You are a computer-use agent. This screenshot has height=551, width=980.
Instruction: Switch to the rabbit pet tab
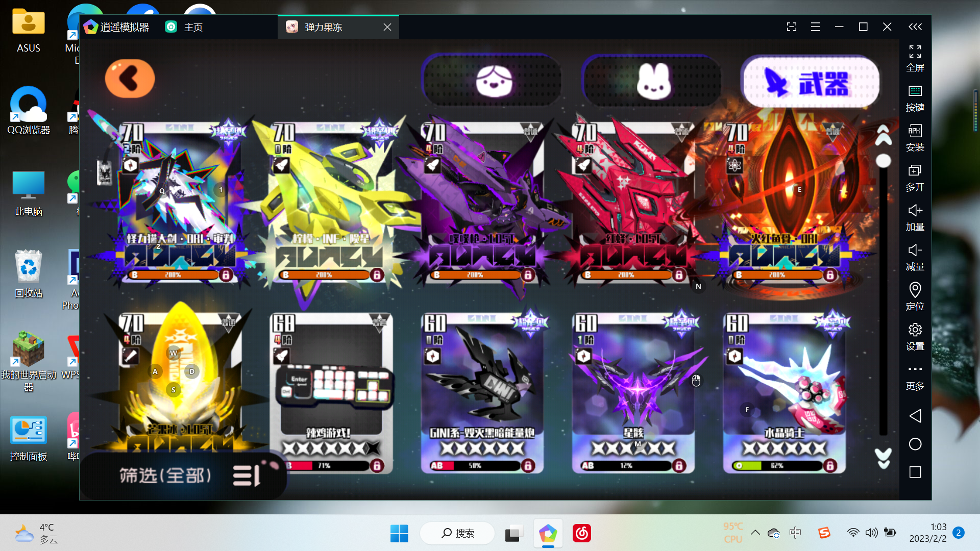pyautogui.click(x=652, y=81)
